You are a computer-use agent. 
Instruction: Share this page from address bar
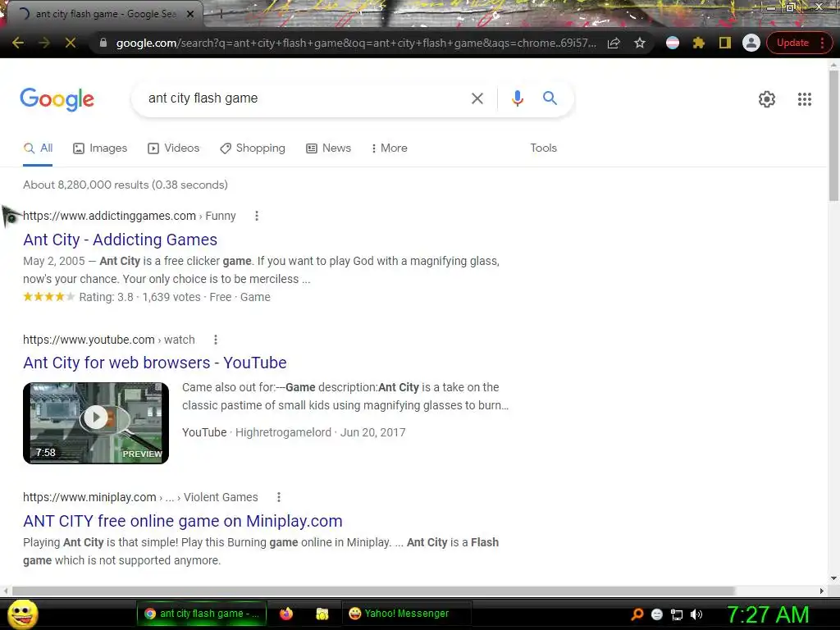click(x=614, y=43)
